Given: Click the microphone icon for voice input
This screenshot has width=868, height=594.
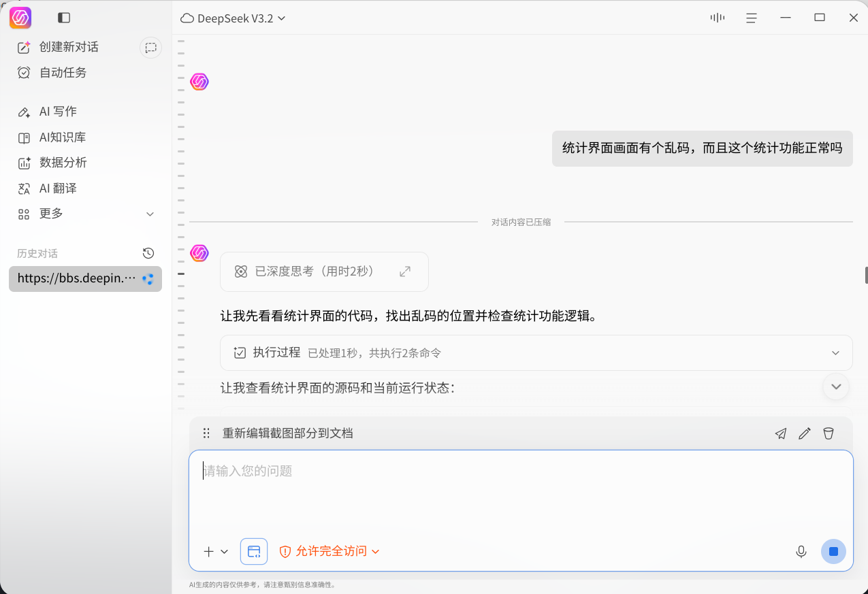Looking at the screenshot, I should pos(801,552).
